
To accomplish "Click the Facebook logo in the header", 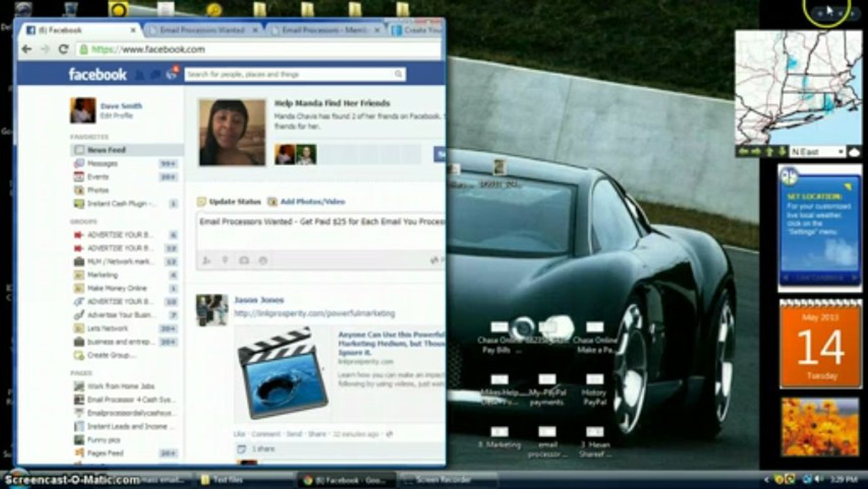I will tap(98, 74).
